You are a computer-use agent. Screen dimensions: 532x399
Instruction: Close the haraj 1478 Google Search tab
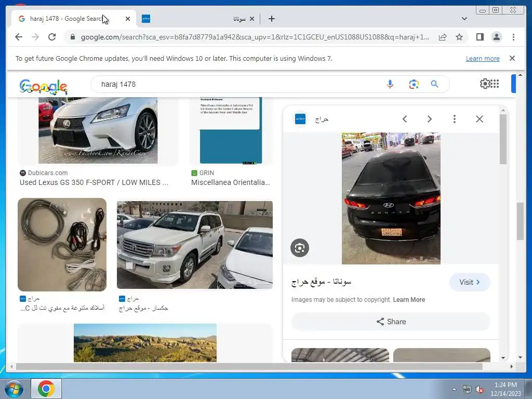(x=128, y=19)
